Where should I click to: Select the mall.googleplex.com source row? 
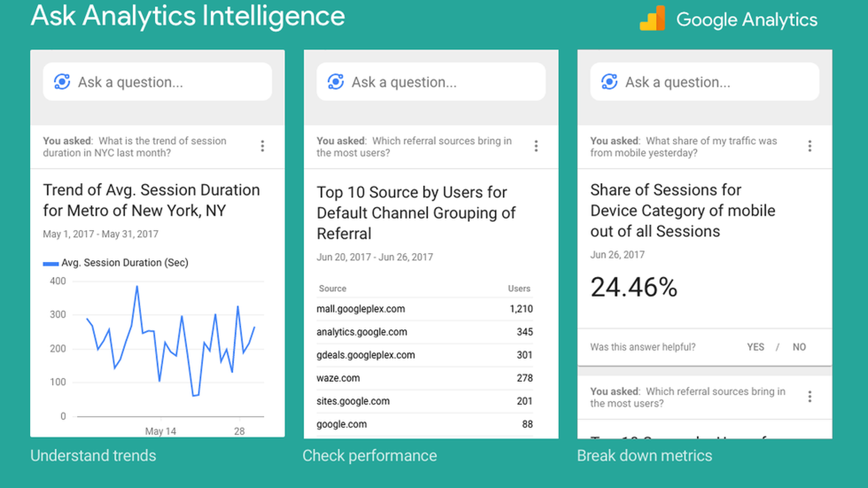[x=424, y=309]
